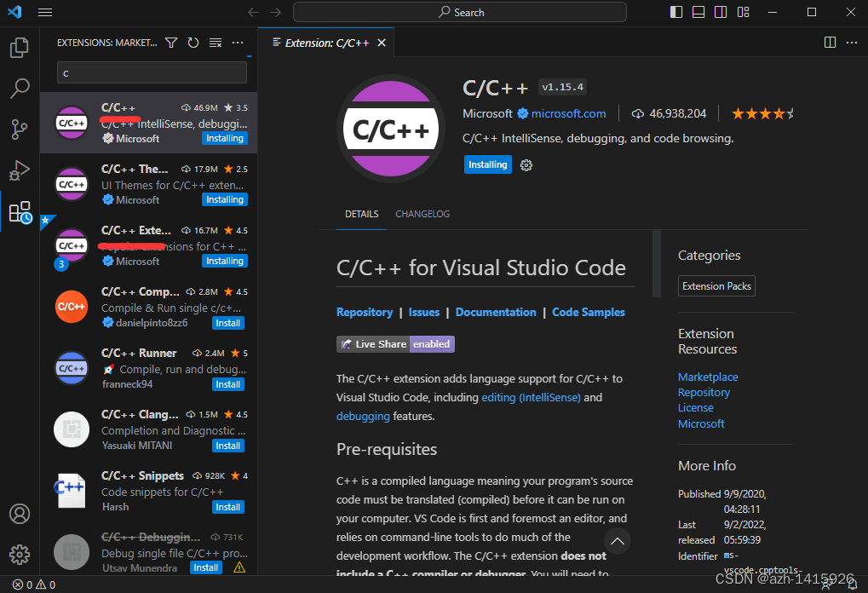Install the C/C++ Runner extension
This screenshot has width=868, height=593.
tap(227, 383)
